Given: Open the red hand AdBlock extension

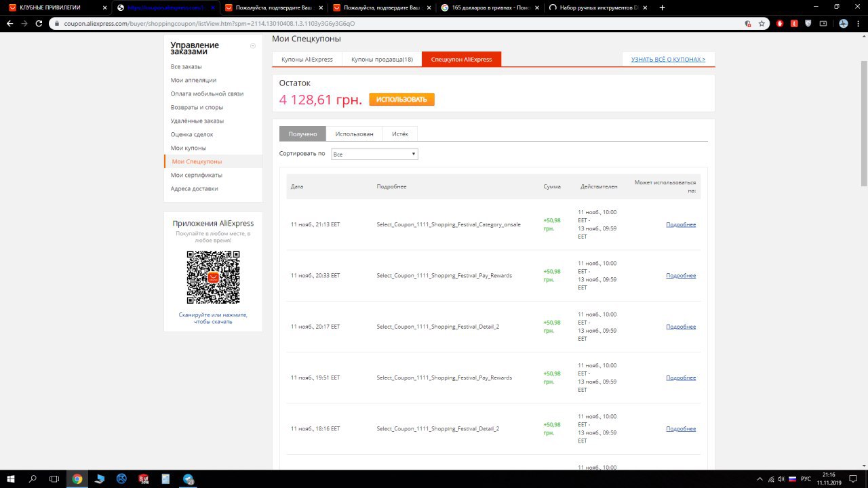Looking at the screenshot, I should click(x=779, y=23).
